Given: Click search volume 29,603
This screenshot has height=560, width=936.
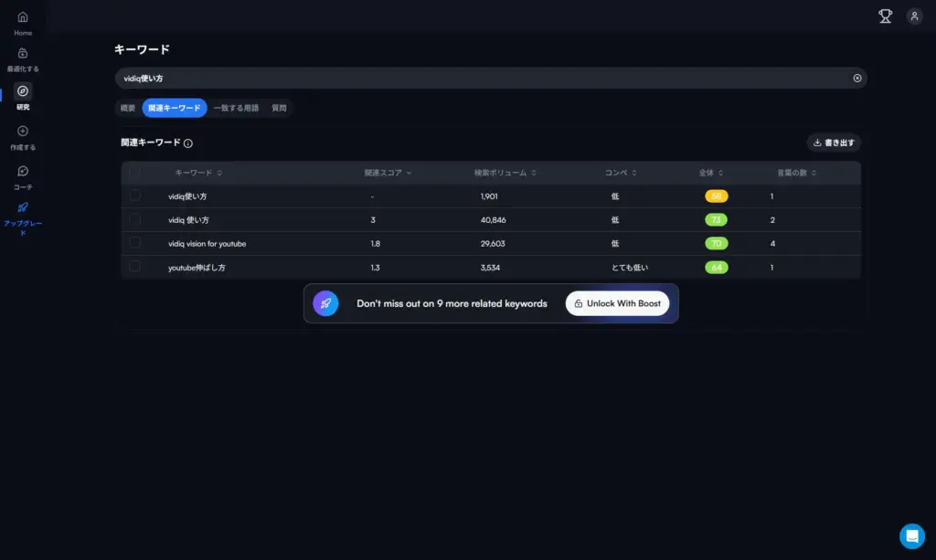Looking at the screenshot, I should pos(493,244).
